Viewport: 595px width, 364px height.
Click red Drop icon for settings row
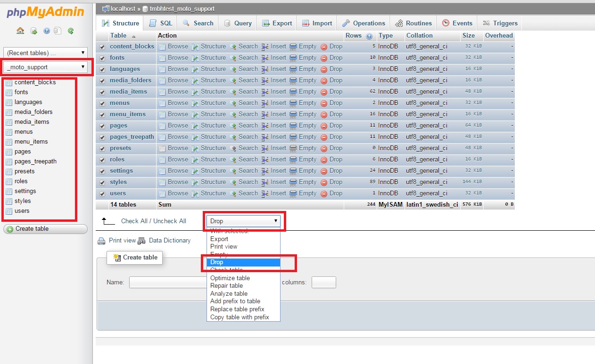(x=324, y=171)
